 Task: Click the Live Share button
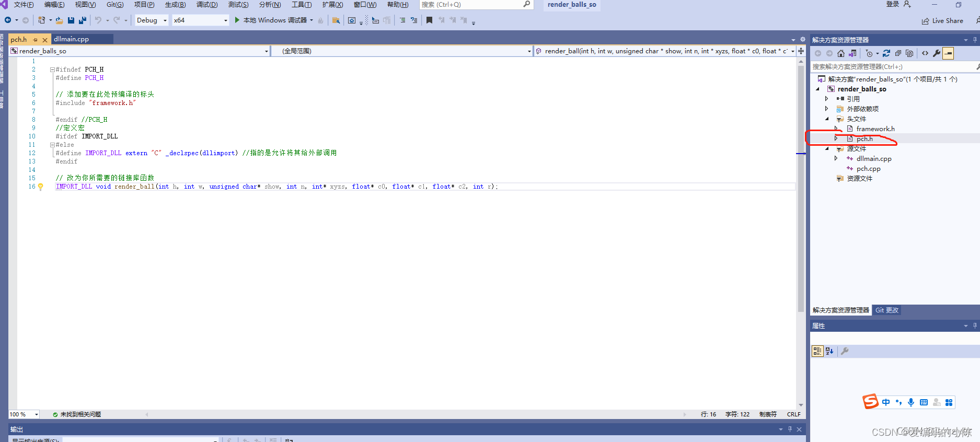pos(942,21)
